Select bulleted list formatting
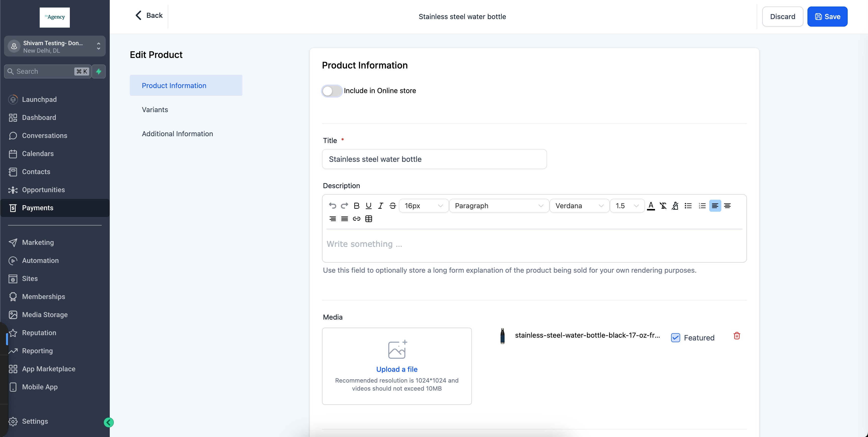The height and width of the screenshot is (437, 868). click(688, 206)
